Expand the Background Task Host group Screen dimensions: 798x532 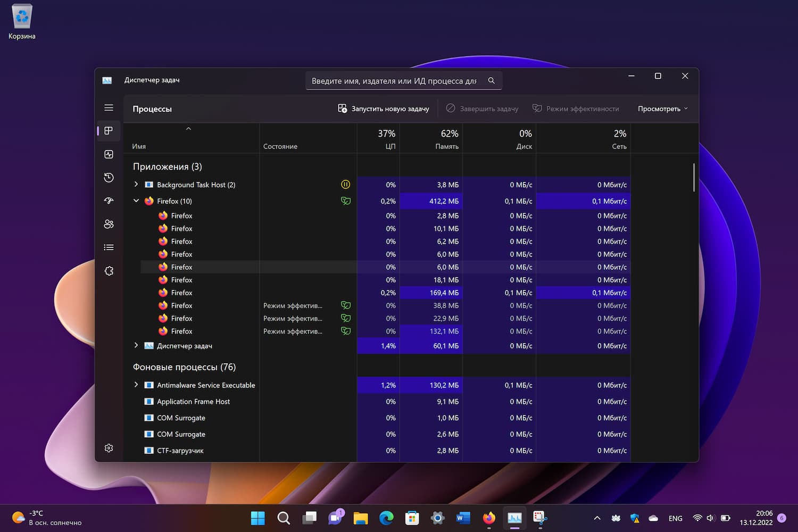click(136, 184)
